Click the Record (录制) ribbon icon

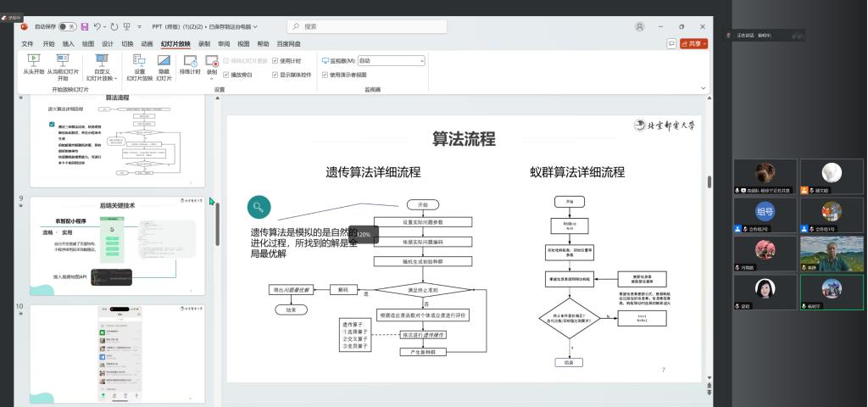tap(212, 60)
